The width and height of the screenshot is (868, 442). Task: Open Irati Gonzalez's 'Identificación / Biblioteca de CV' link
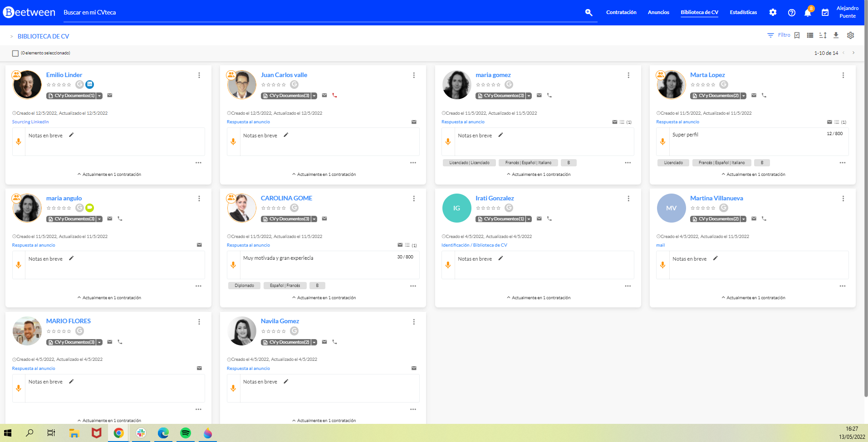[474, 245]
